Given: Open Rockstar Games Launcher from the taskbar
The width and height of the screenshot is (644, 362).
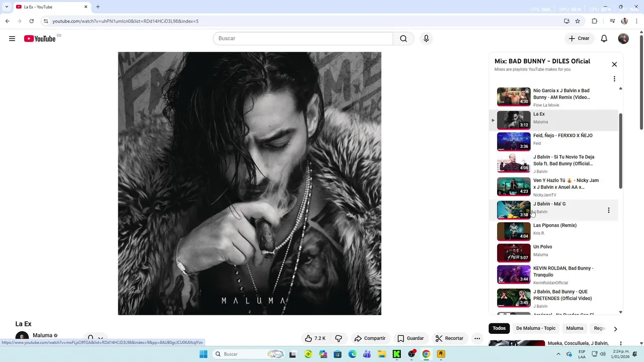Looking at the screenshot, I should [441, 354].
